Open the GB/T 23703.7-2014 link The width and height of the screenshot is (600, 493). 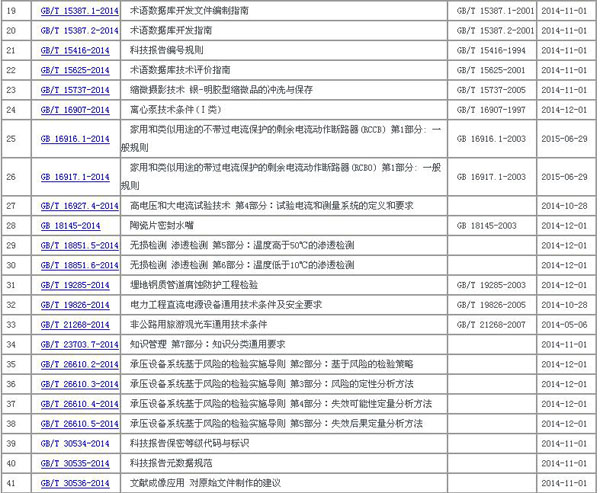coord(80,345)
